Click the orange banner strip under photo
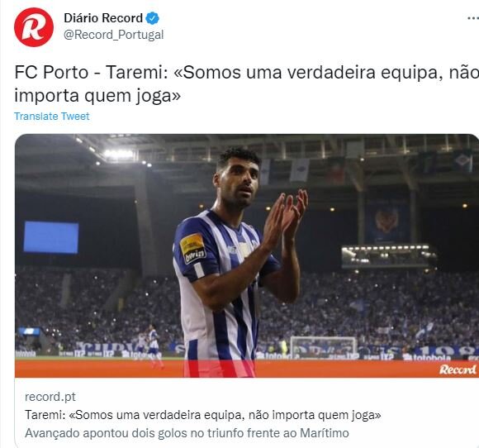Viewport: 479px width, 448px height. point(247,369)
